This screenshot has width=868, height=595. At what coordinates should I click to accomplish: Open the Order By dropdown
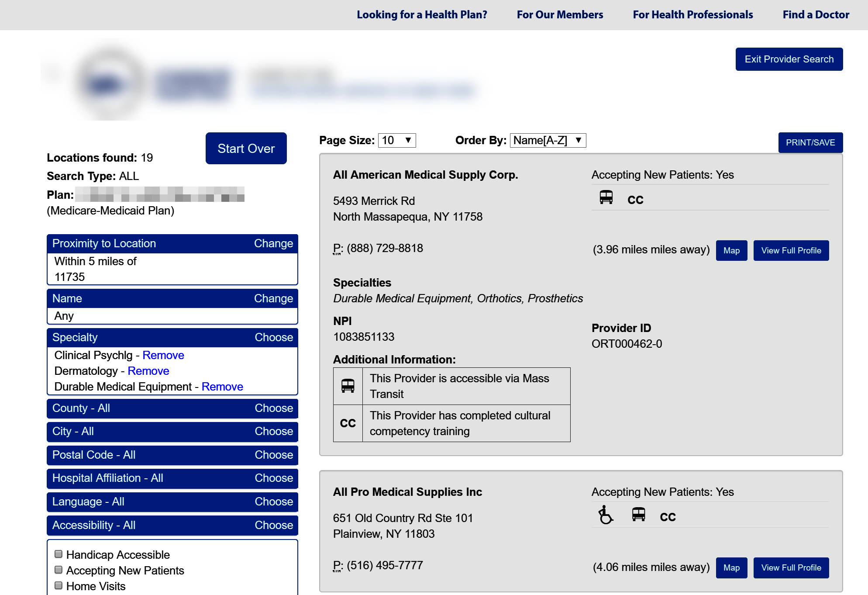point(548,140)
